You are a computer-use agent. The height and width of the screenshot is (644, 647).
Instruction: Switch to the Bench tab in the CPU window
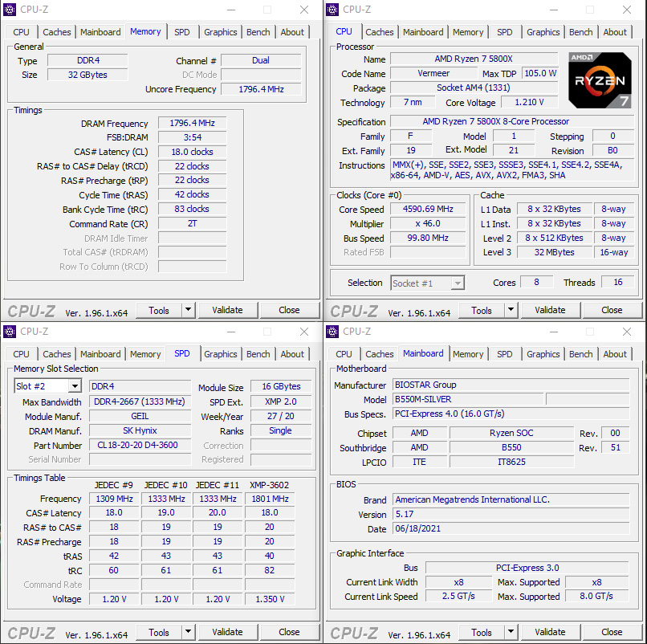580,32
